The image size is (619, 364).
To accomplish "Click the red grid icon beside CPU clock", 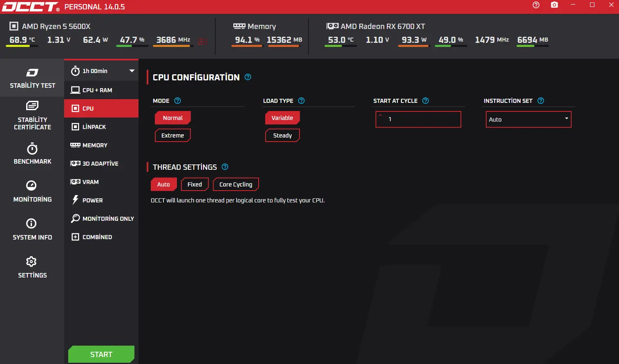I will 203,42.
